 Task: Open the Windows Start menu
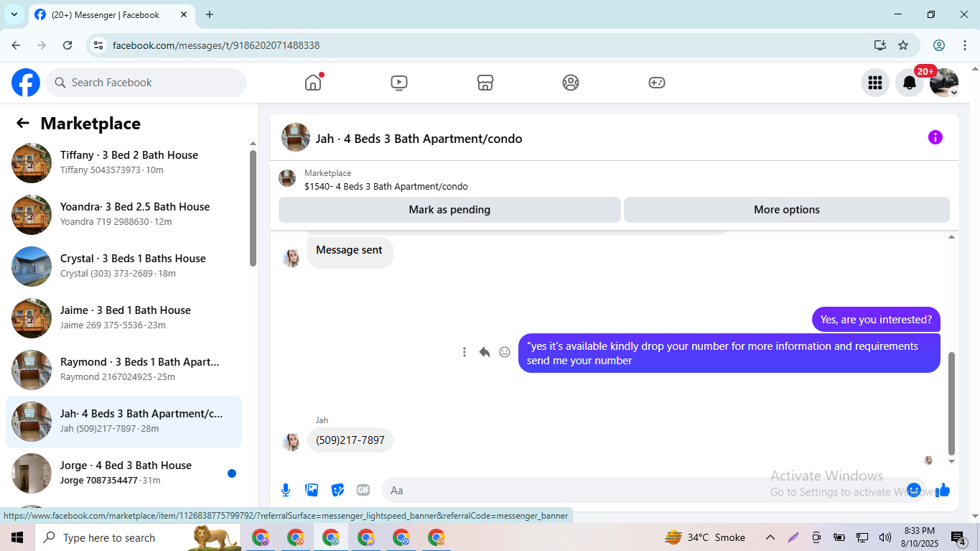tap(17, 537)
